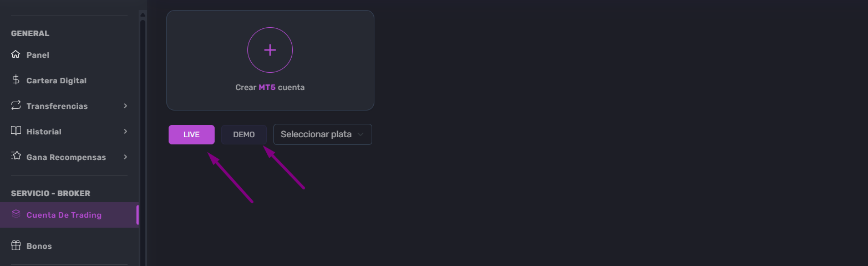Click the Gana Recompensas star icon
The image size is (868, 266).
coord(16,157)
